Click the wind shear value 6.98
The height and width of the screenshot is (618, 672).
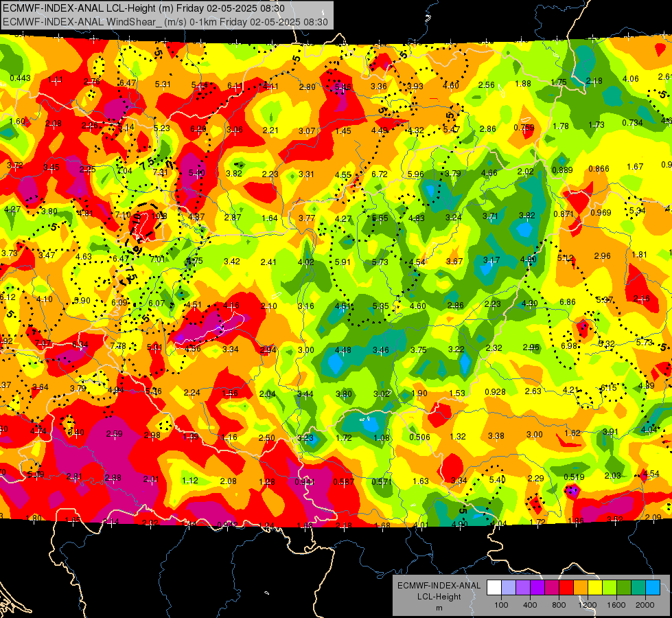coord(569,346)
